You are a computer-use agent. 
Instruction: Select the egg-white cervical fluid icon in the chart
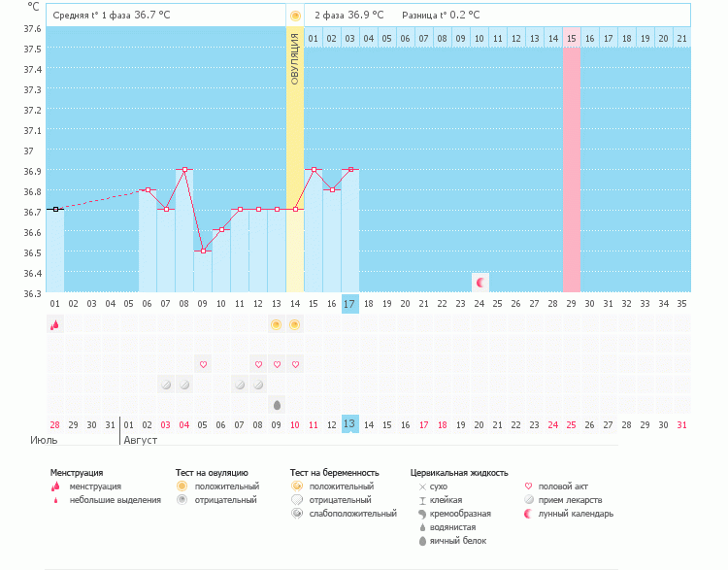[277, 404]
